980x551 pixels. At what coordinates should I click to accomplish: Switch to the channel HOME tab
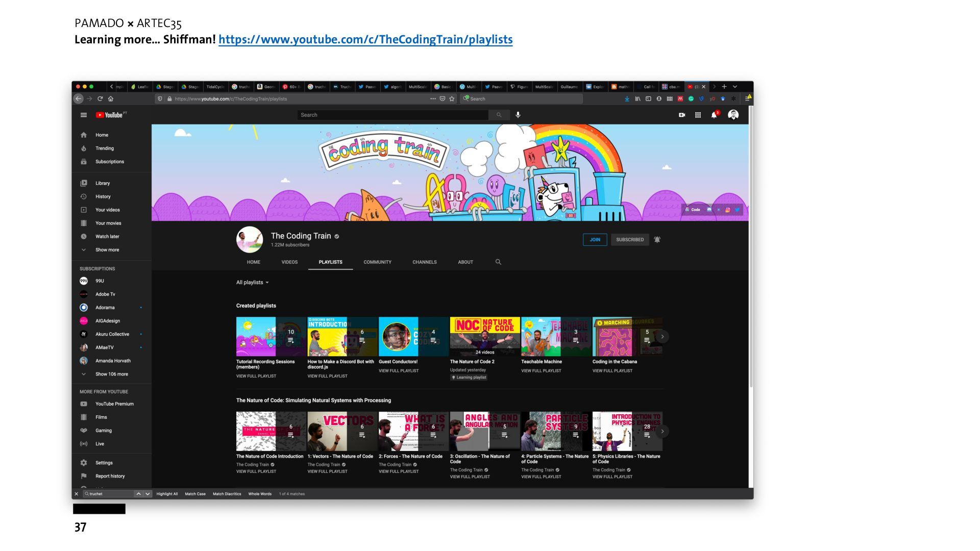pyautogui.click(x=254, y=262)
